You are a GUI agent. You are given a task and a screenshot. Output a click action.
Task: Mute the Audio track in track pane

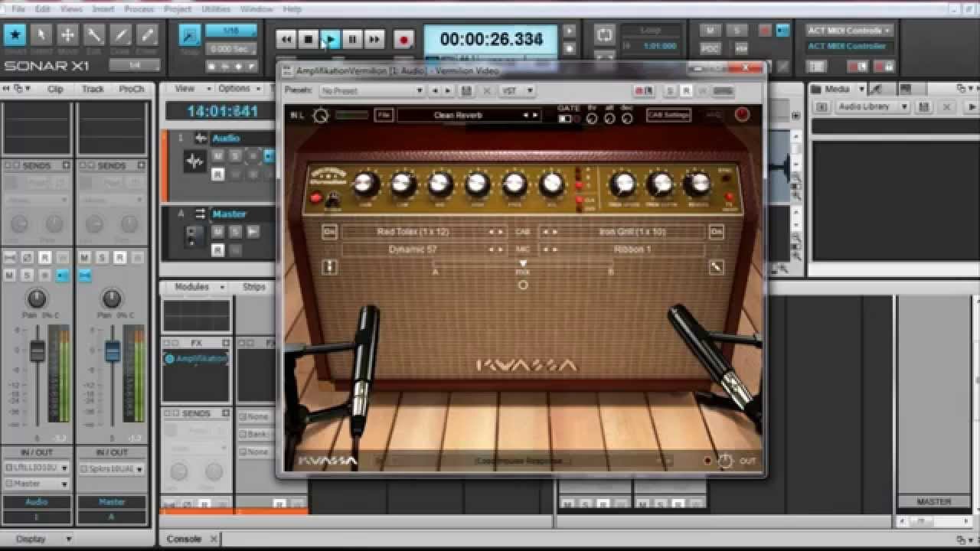(x=218, y=156)
